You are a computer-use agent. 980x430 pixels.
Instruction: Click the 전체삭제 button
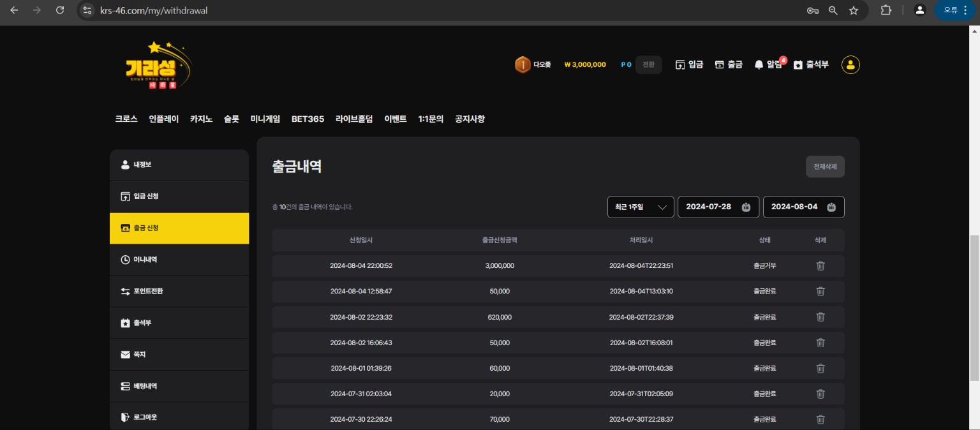[x=825, y=167]
